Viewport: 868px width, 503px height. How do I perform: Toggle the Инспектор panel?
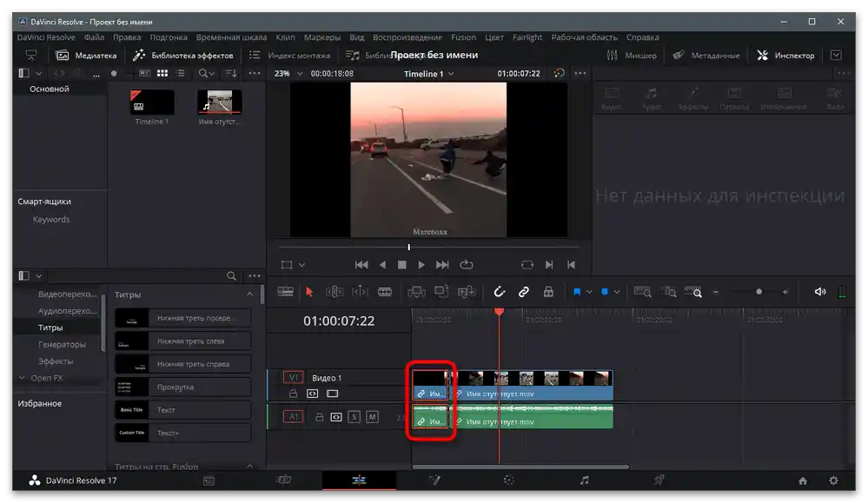click(x=785, y=56)
